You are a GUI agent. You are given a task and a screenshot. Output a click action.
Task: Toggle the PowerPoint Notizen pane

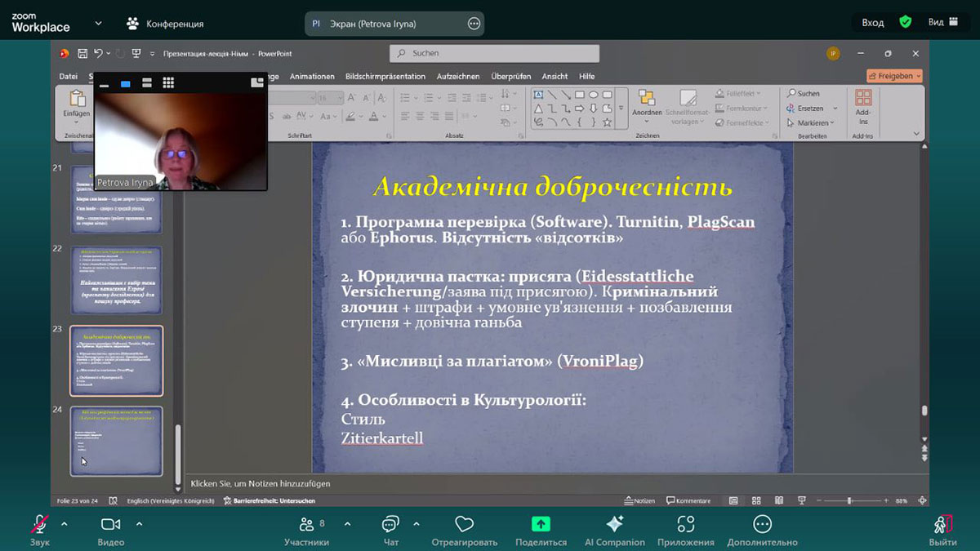[639, 500]
